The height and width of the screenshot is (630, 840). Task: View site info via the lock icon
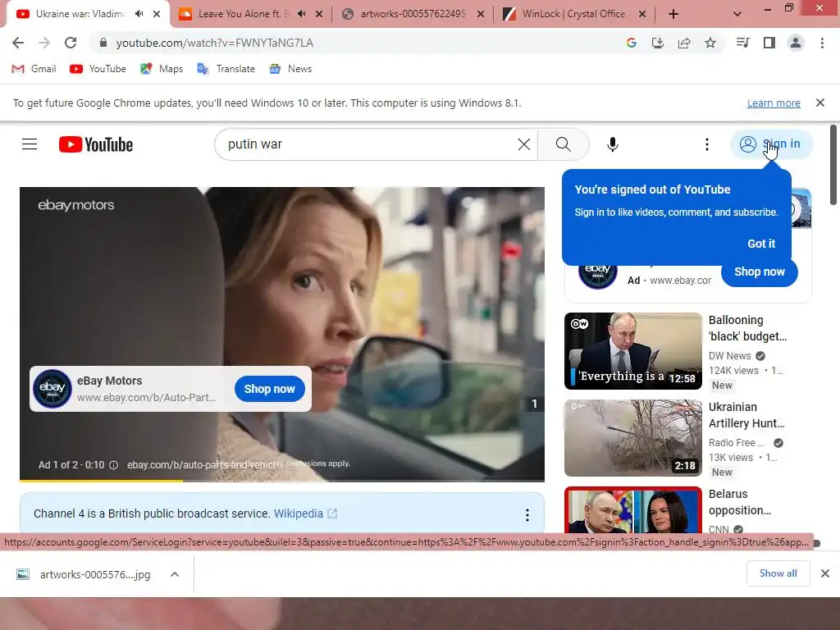103,43
